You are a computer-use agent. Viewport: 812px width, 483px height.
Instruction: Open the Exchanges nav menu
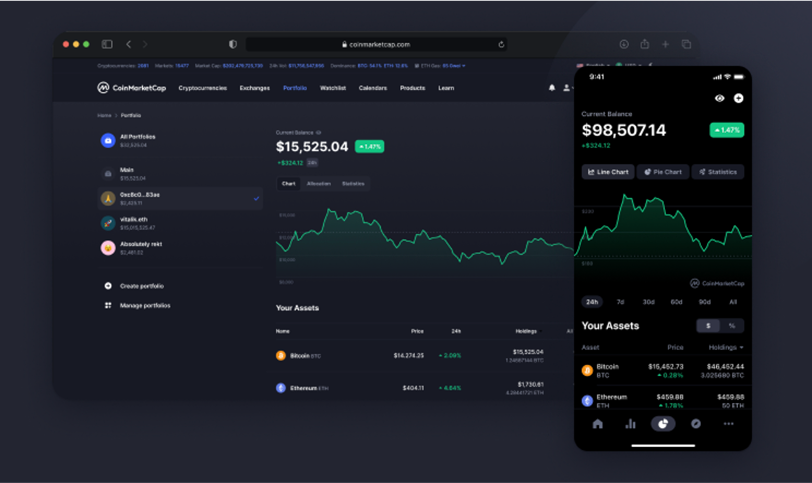point(254,88)
